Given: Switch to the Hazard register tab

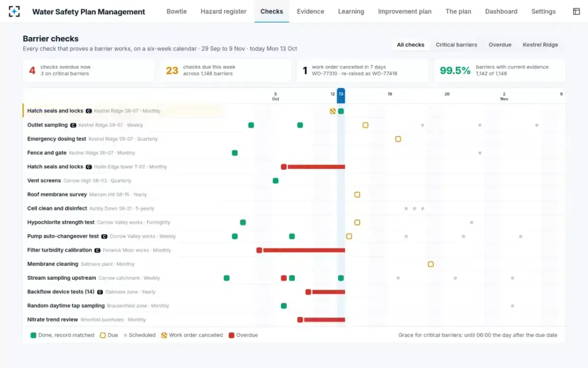Looking at the screenshot, I should [223, 11].
